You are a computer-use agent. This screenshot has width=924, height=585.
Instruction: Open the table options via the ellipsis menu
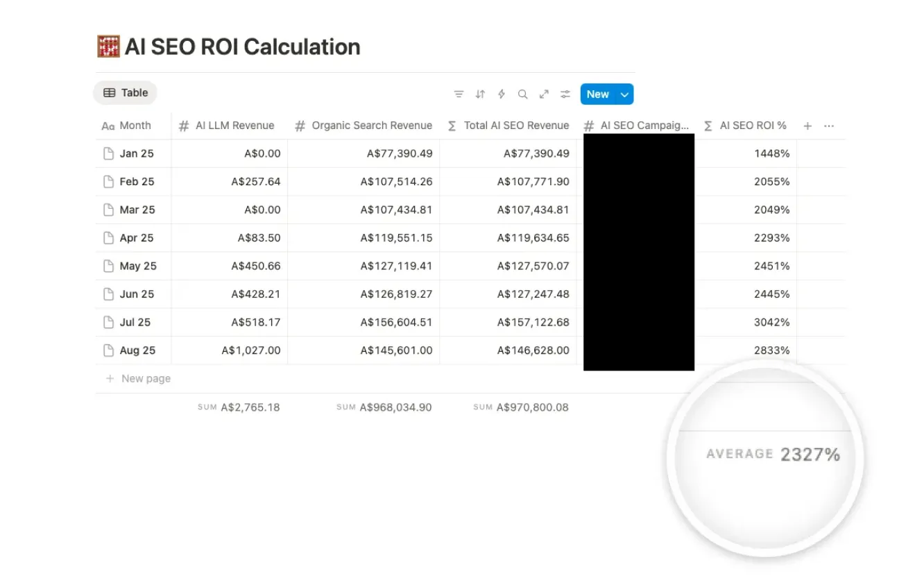(x=829, y=126)
